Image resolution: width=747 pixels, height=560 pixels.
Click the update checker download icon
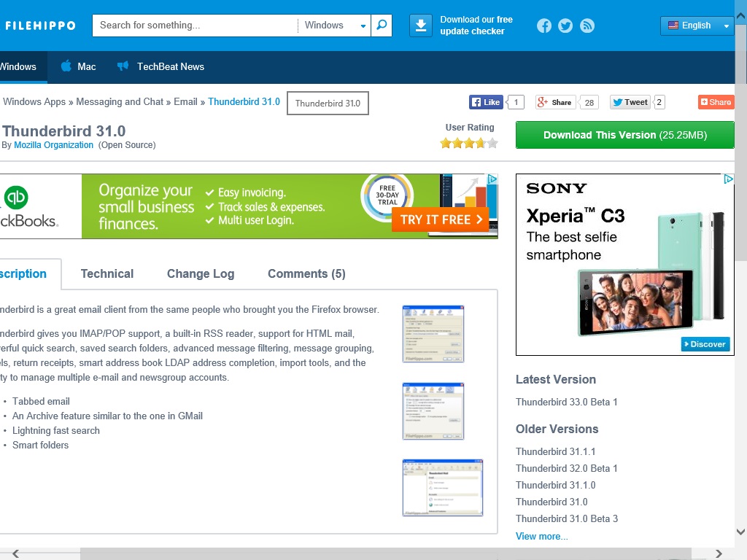[421, 26]
